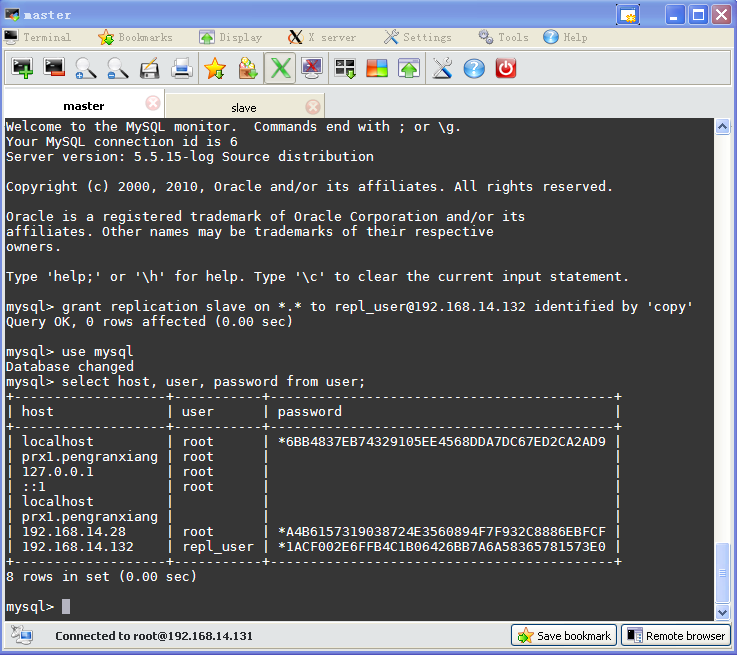This screenshot has width=737, height=655.
Task: Click the app icon in the title bar
Action: point(12,15)
